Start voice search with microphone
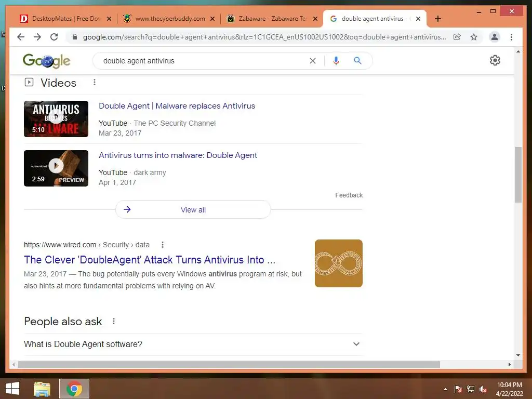The width and height of the screenshot is (532, 399). click(x=336, y=61)
